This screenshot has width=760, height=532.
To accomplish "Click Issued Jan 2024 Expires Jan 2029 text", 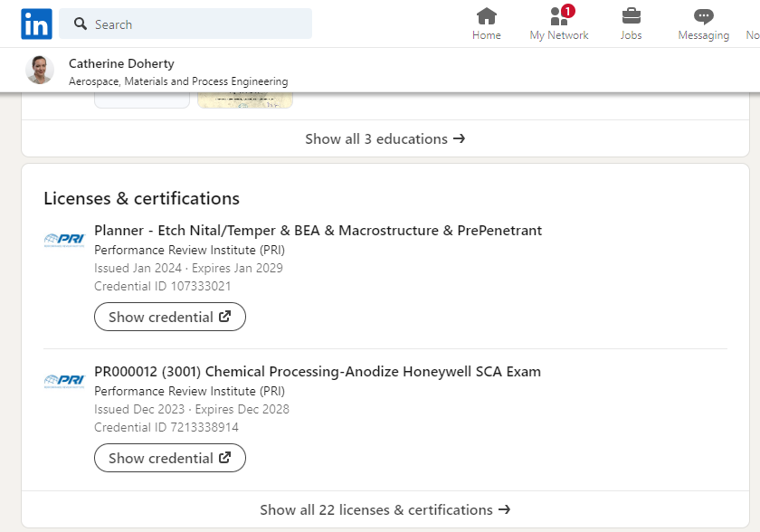I will 188,268.
